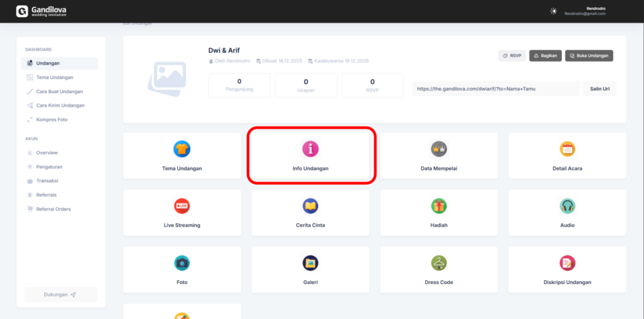
Task: Open Data Mempelai crown icon
Action: (438, 149)
